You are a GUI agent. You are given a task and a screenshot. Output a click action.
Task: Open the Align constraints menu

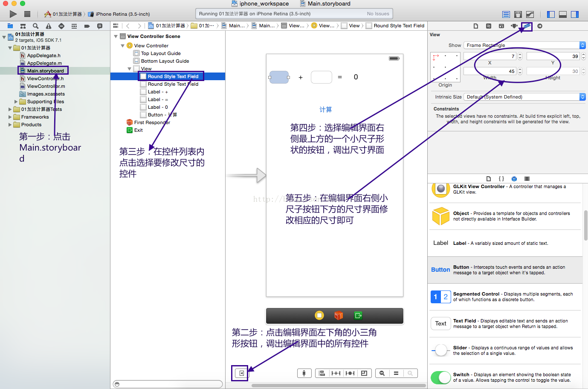point(322,373)
